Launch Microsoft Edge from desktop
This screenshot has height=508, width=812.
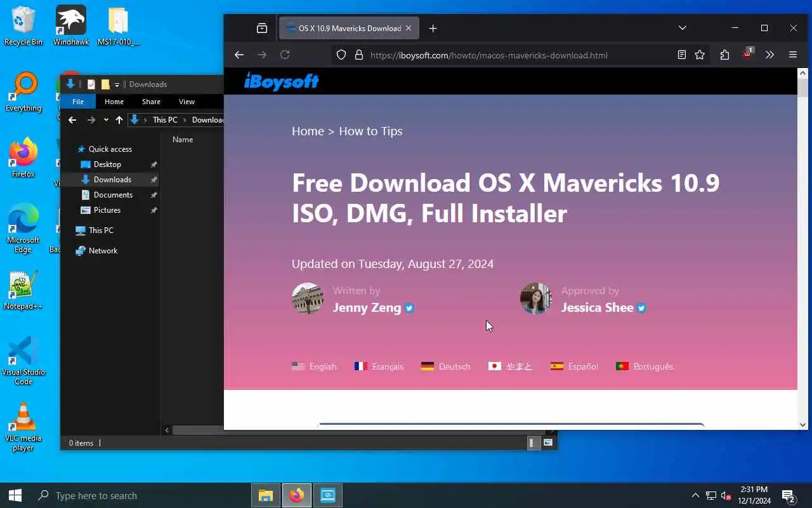[x=23, y=229]
